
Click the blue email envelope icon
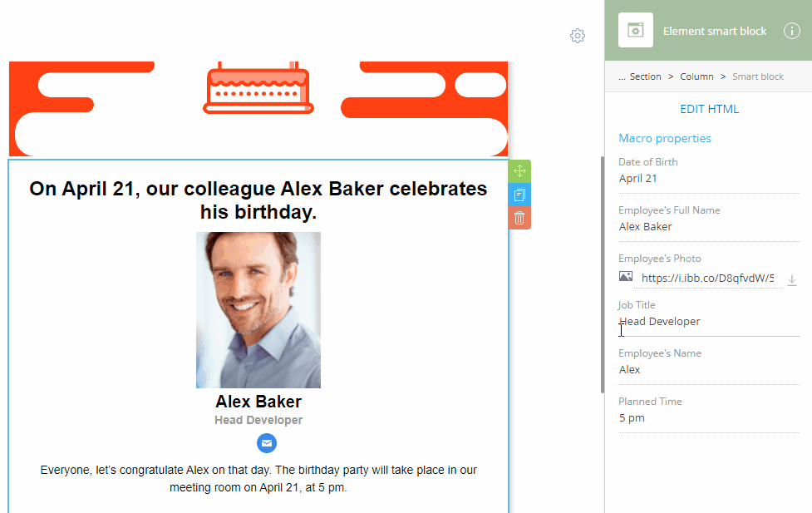[267, 443]
